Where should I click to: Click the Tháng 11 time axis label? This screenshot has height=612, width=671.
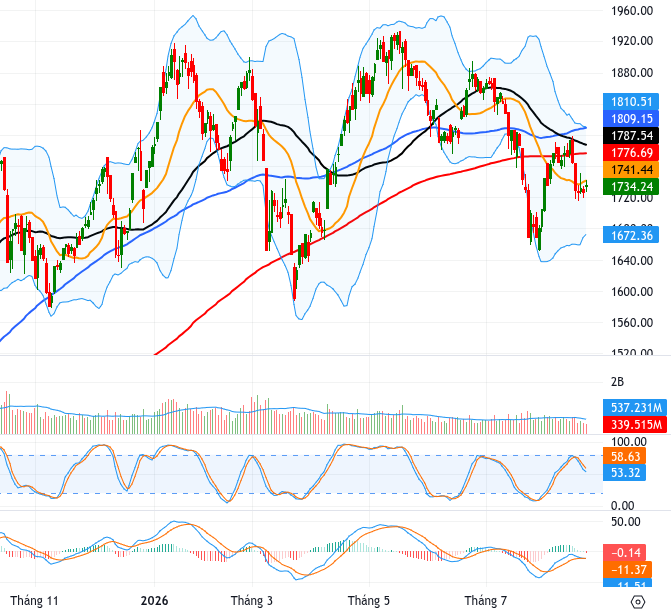34,601
